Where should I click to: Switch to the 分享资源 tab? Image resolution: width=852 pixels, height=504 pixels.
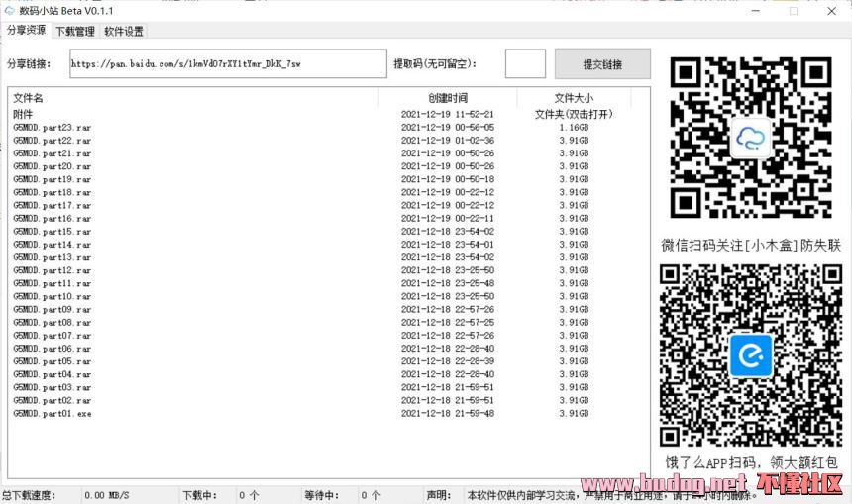pos(27,31)
